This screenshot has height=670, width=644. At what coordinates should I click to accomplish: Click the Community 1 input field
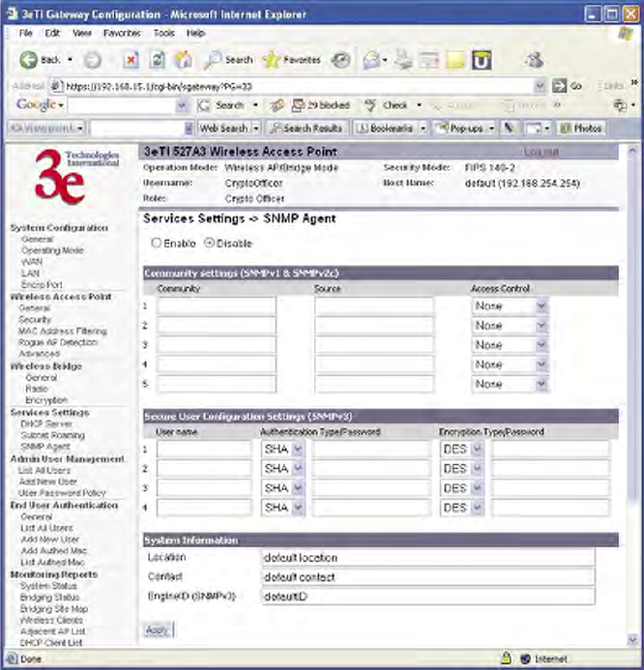[216, 306]
